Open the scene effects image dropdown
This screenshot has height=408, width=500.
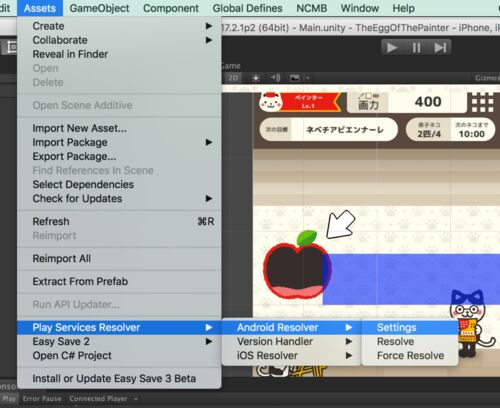(x=299, y=78)
